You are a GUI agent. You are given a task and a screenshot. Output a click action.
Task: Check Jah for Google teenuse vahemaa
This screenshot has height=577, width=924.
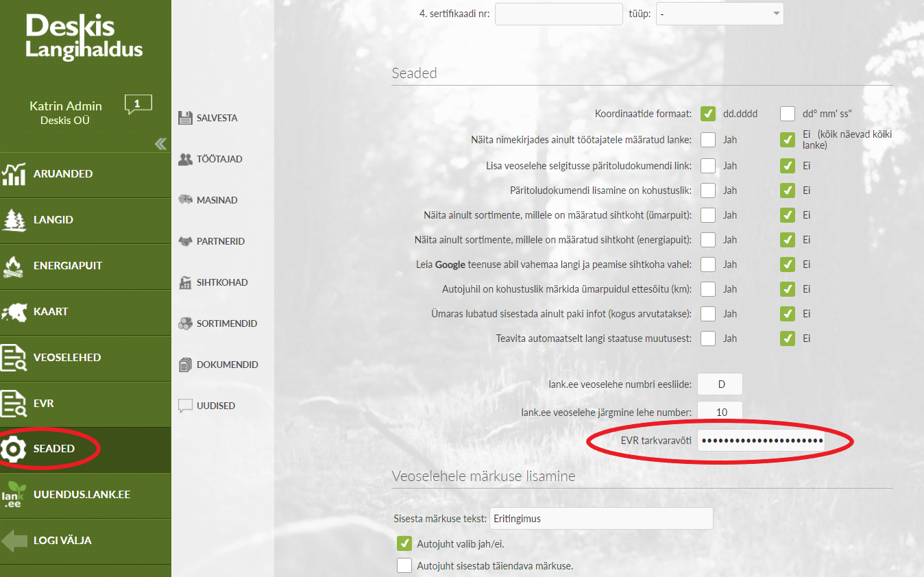pyautogui.click(x=708, y=265)
